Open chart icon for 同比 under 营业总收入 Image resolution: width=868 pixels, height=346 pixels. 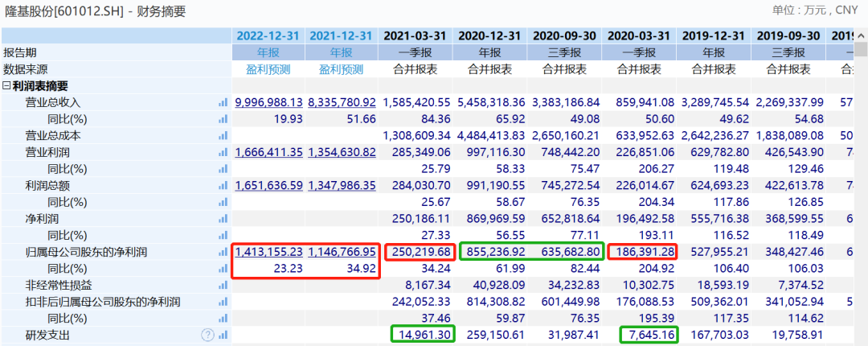[223, 118]
